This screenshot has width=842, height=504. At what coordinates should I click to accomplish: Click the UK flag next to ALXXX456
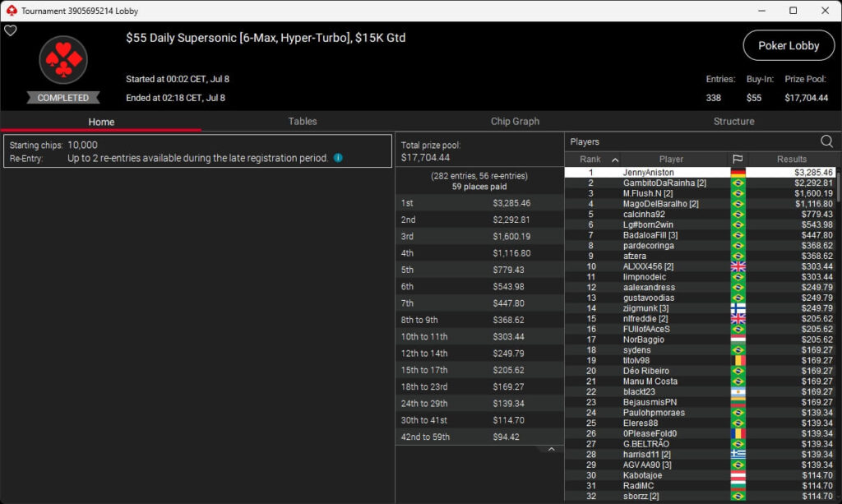click(x=738, y=266)
